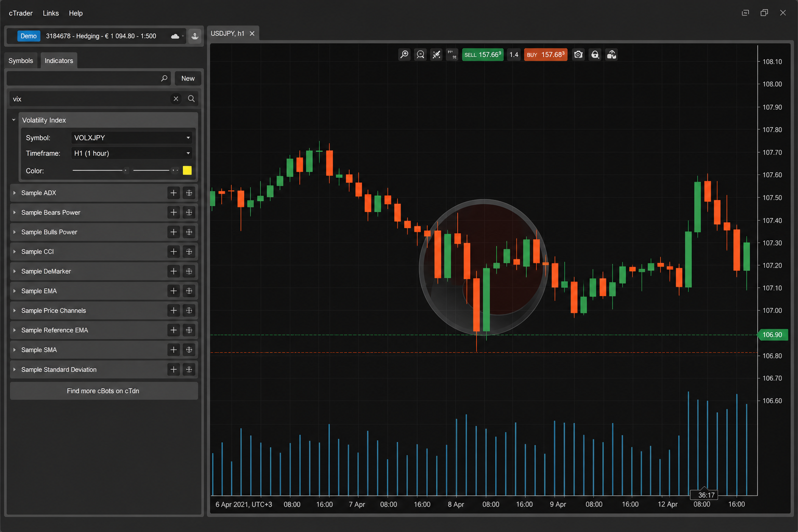Viewport: 798px width, 532px height.
Task: Click target icon on Sample CCI row
Action: pyautogui.click(x=189, y=251)
